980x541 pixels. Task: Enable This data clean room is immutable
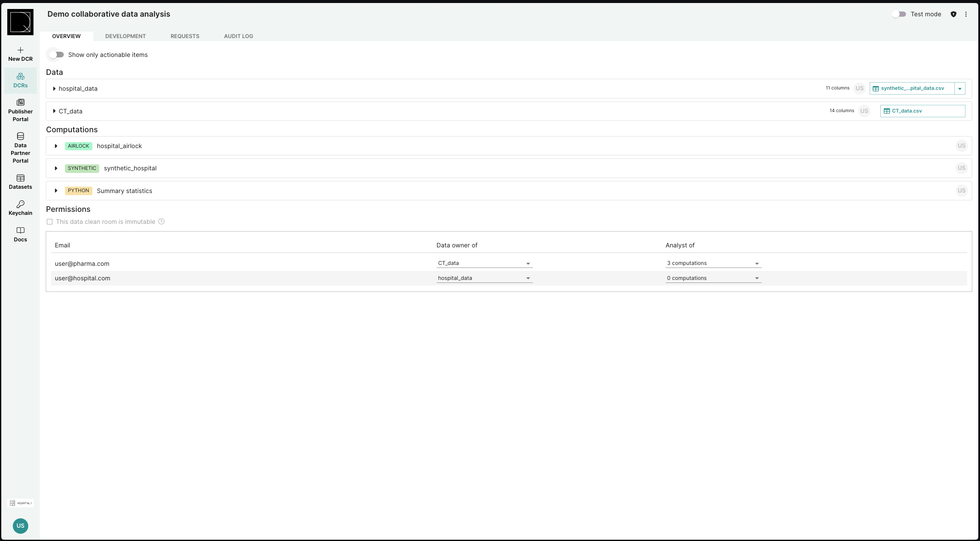coord(49,221)
